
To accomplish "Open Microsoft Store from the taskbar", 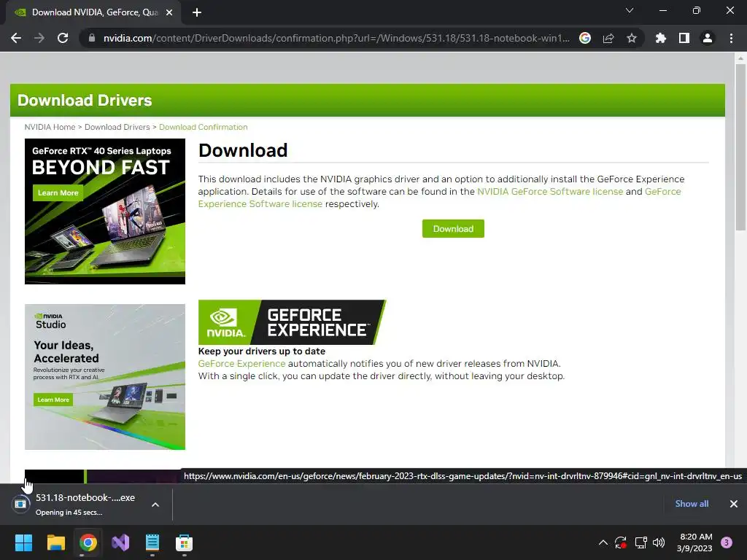I will tap(185, 542).
